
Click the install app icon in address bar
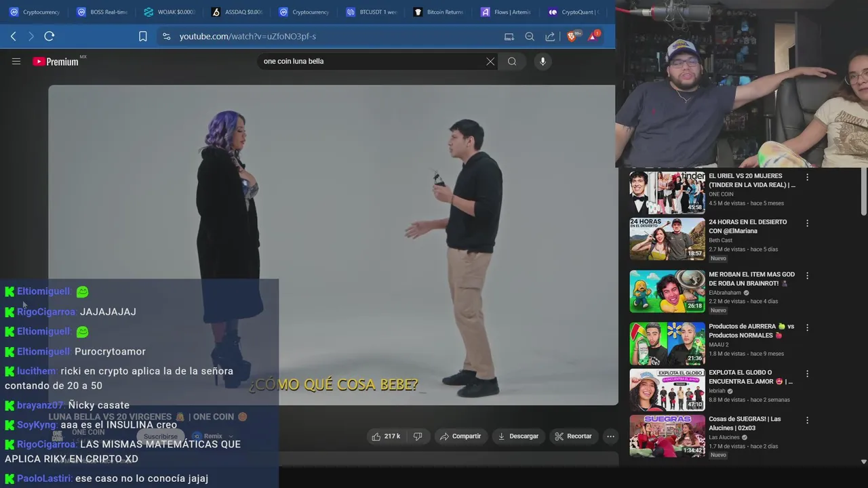click(x=509, y=37)
